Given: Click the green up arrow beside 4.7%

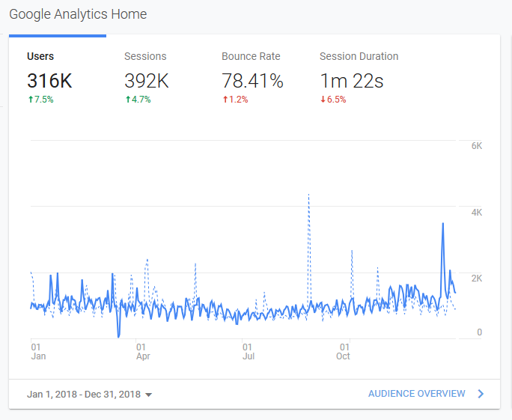Looking at the screenshot, I should point(127,100).
